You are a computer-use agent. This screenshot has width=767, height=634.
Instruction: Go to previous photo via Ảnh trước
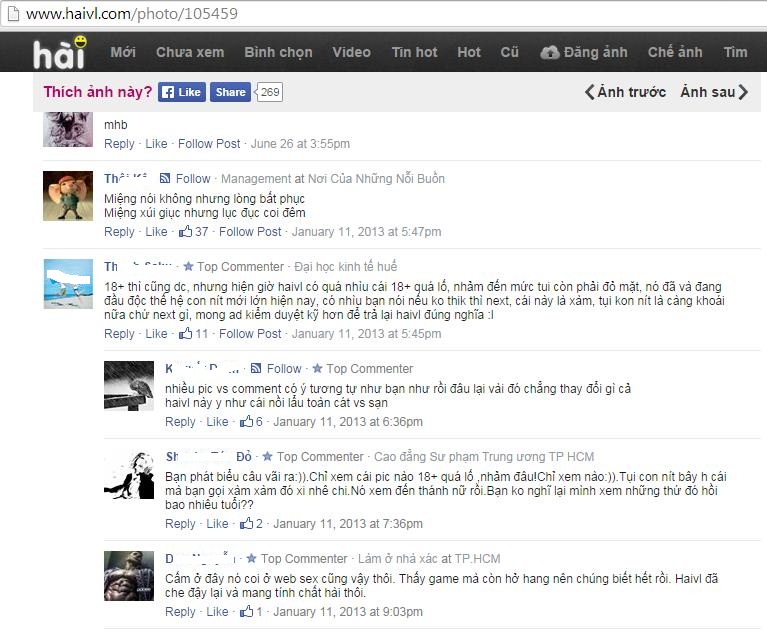coord(625,92)
